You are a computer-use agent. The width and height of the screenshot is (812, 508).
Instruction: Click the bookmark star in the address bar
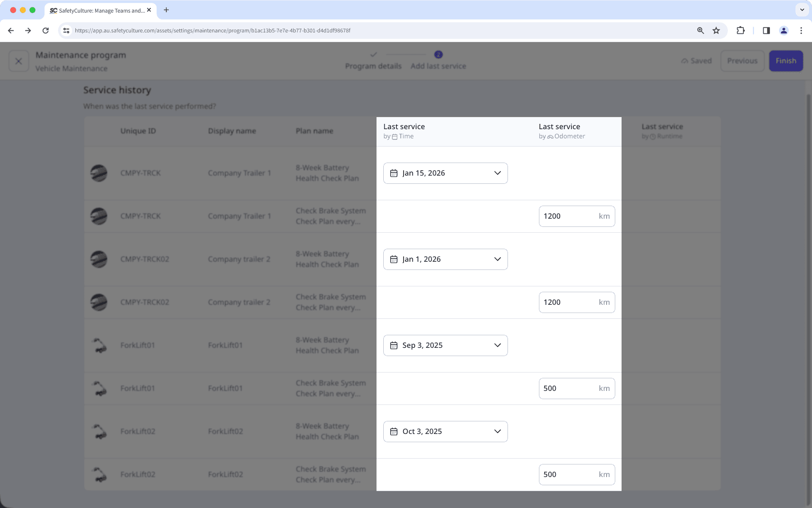[716, 30]
